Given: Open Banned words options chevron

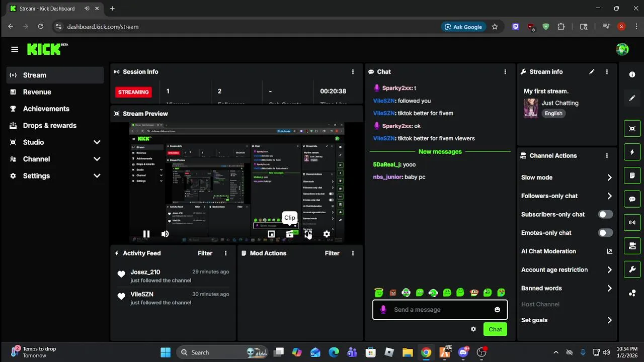Looking at the screenshot, I should (609, 289).
